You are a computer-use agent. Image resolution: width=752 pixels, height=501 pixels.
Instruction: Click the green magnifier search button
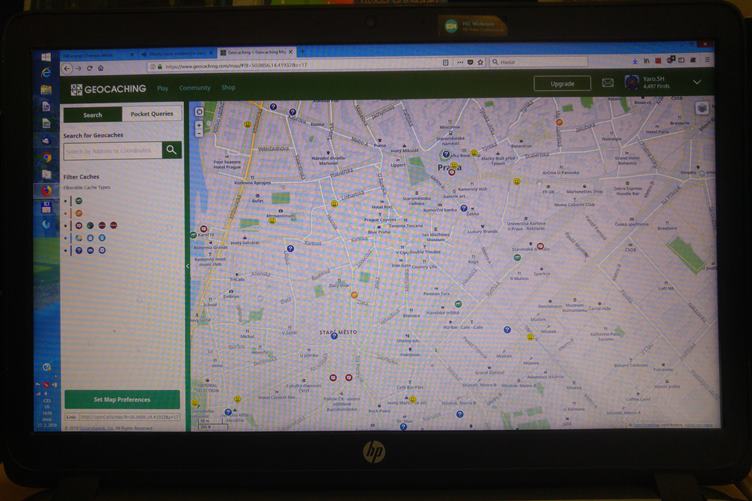click(172, 150)
